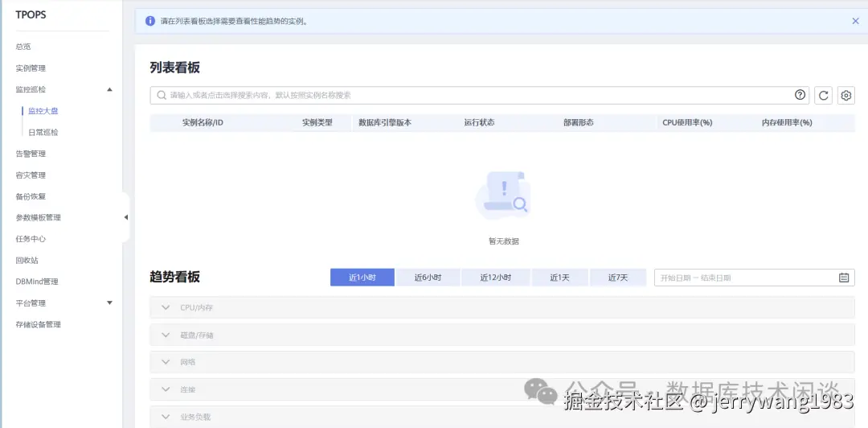The image size is (868, 428).
Task: Select the 近1天 time range
Action: (x=559, y=278)
